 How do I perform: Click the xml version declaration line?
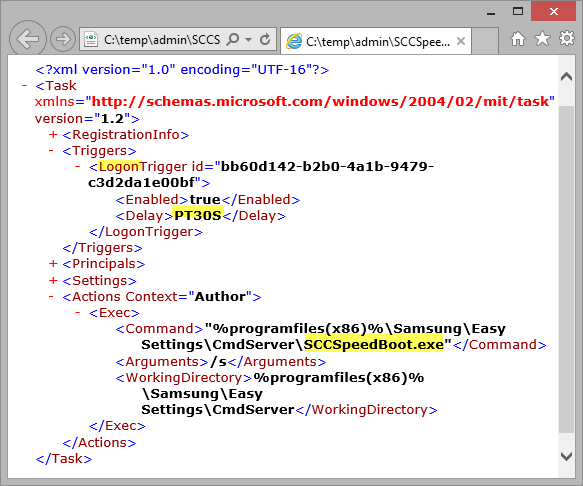pos(182,70)
